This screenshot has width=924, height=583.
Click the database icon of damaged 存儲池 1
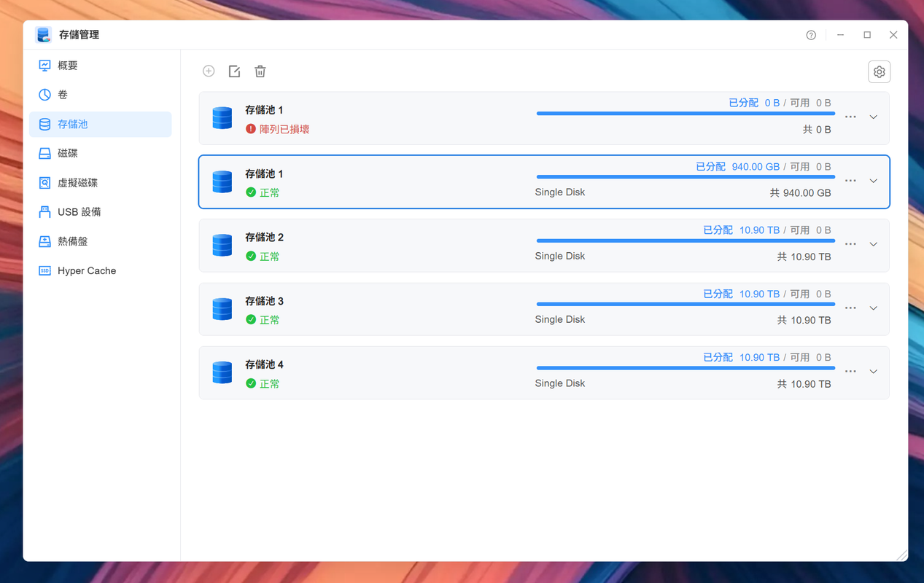point(222,118)
